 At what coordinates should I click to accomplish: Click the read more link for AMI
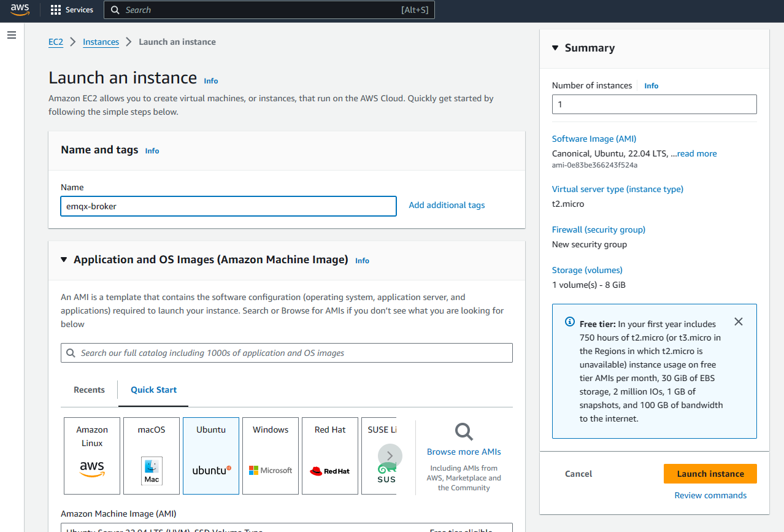(x=697, y=153)
